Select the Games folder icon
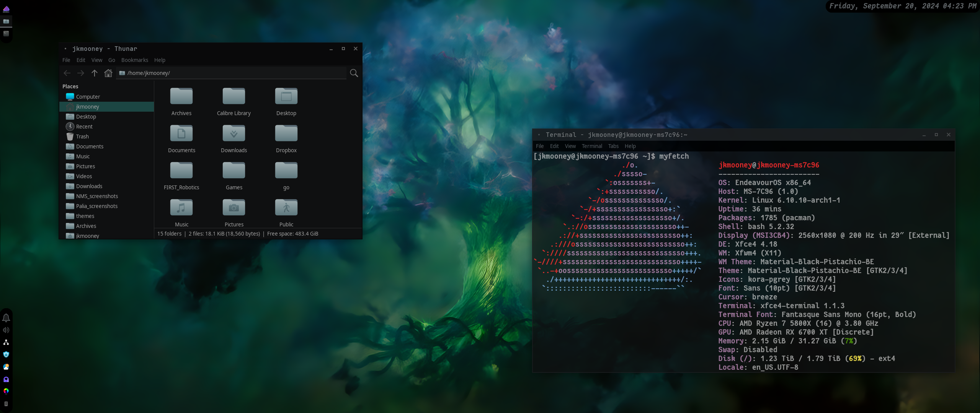Screen dimensions: 980x413 point(234,170)
